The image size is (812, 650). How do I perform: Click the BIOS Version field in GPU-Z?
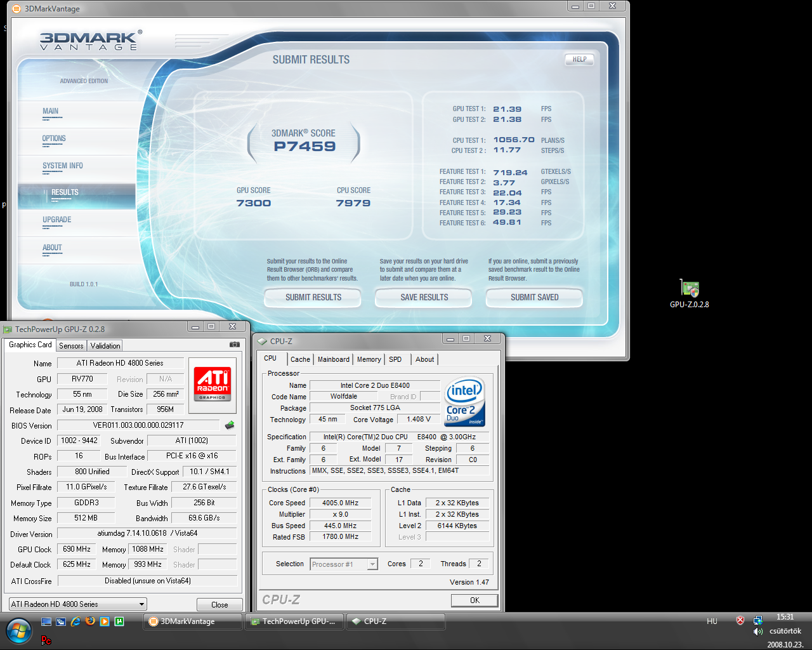(x=140, y=425)
